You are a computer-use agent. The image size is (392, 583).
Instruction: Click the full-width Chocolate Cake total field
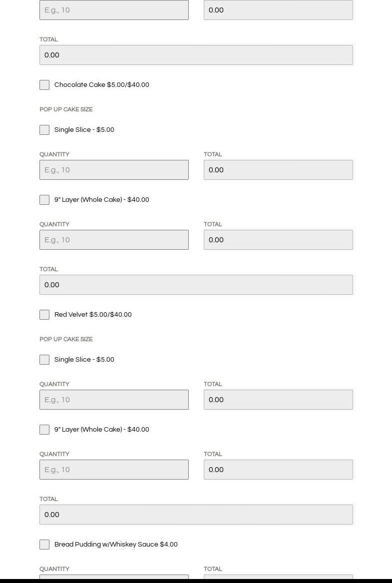(x=196, y=285)
